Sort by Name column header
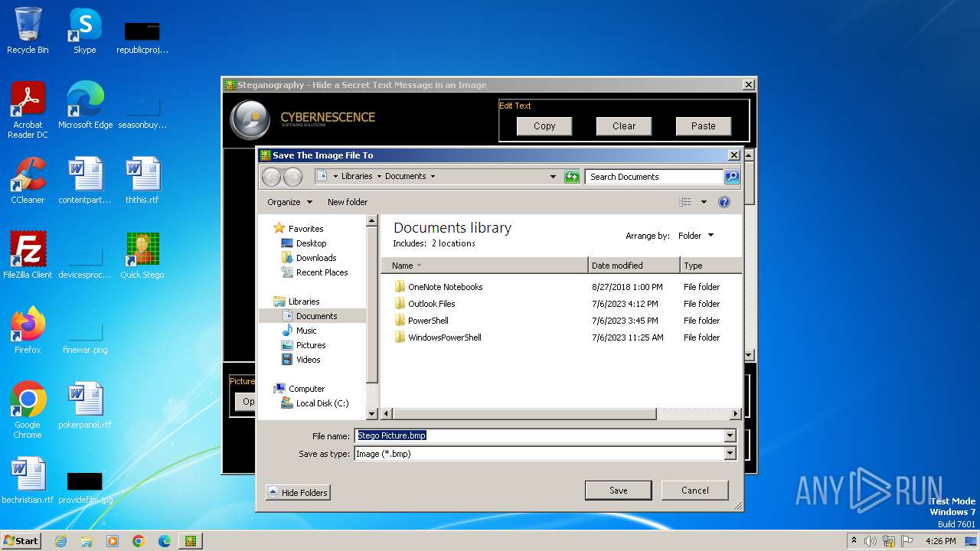 [x=485, y=266]
